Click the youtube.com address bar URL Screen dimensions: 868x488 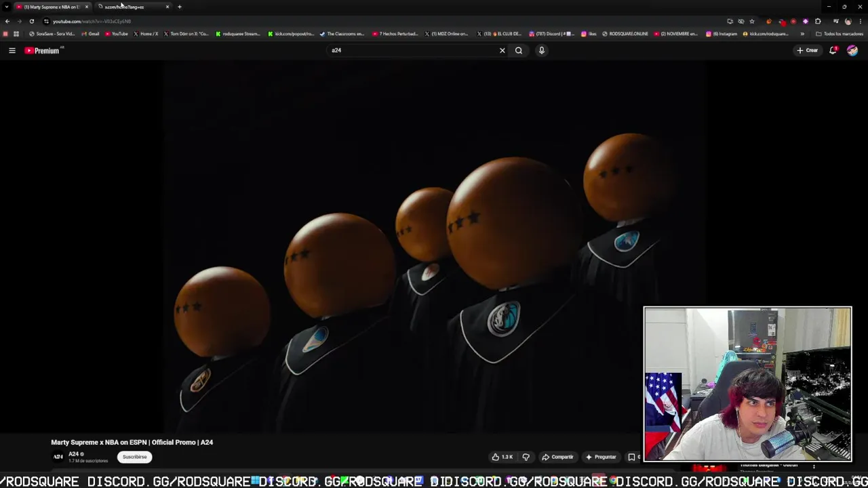(92, 21)
